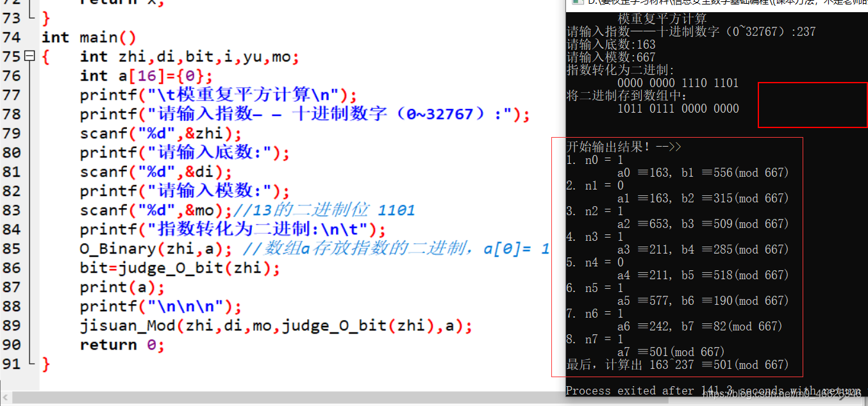Collapse the main function fold marker at line 75

tap(29, 56)
